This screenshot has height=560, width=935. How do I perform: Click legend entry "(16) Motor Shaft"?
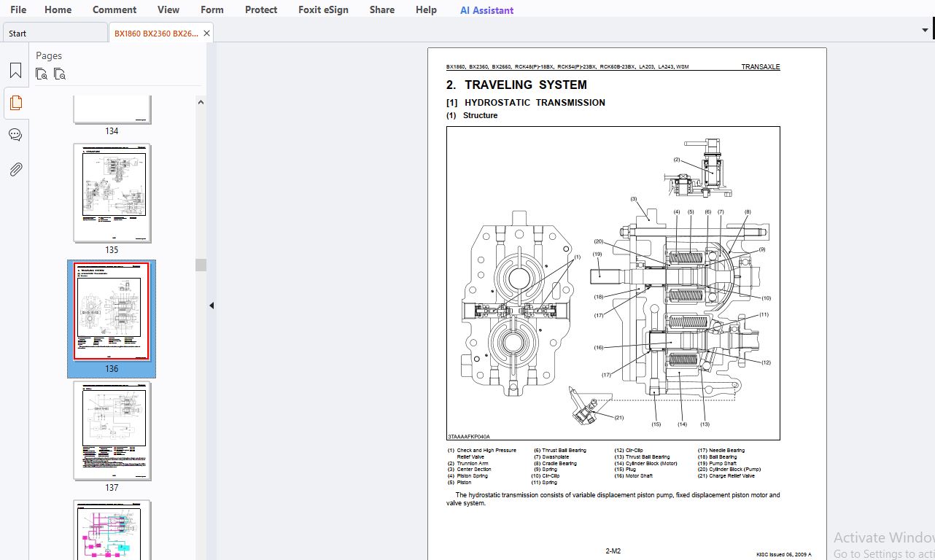tap(634, 476)
